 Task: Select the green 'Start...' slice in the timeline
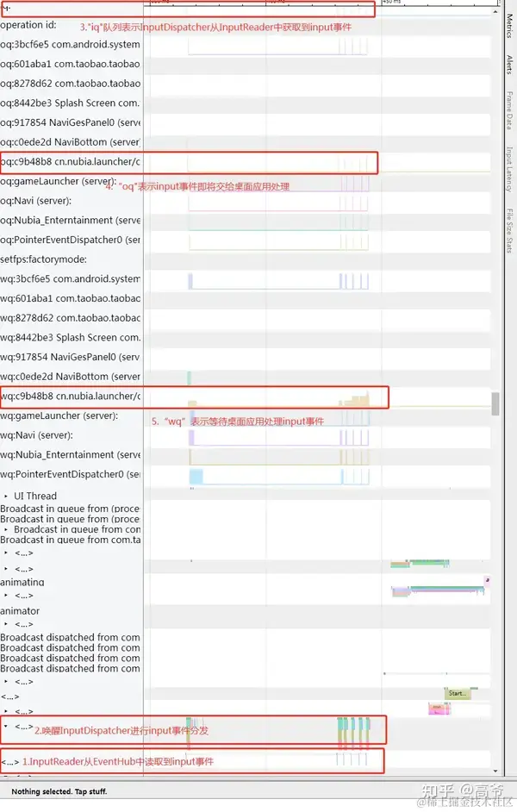[458, 693]
